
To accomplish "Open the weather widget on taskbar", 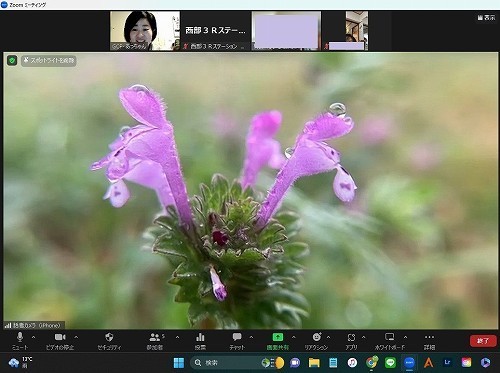I will [21, 362].
